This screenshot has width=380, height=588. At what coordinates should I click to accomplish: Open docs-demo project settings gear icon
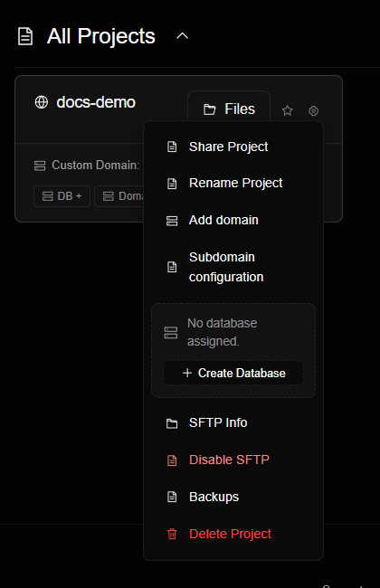coord(314,110)
